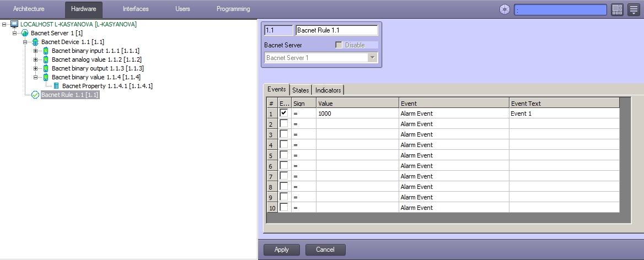Collapse the LOCALHOST L-KASYANOVA tree node

point(4,25)
